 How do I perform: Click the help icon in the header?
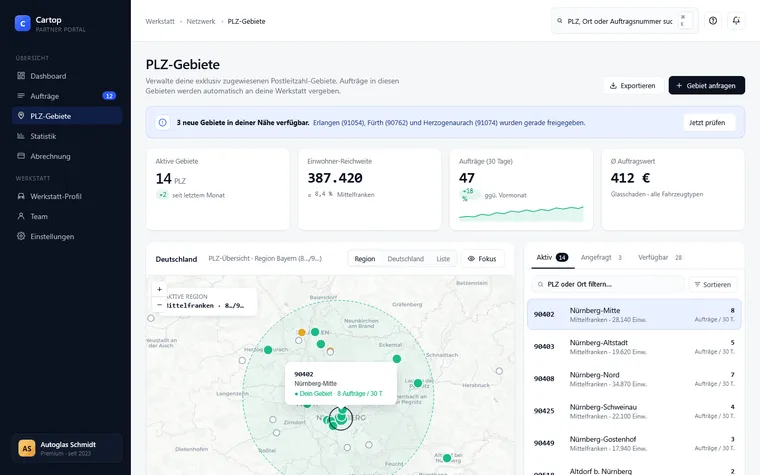click(x=712, y=21)
